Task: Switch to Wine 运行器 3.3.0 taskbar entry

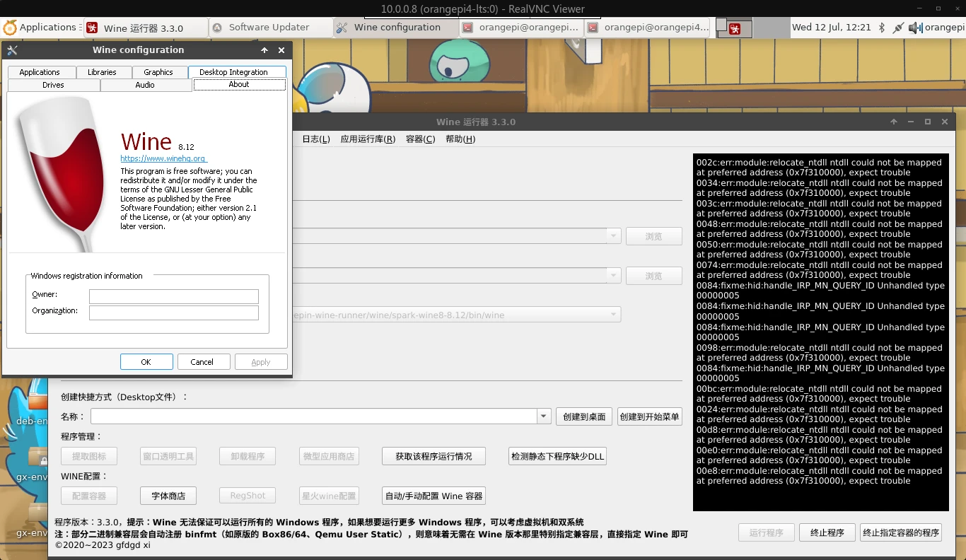Action: coord(146,28)
